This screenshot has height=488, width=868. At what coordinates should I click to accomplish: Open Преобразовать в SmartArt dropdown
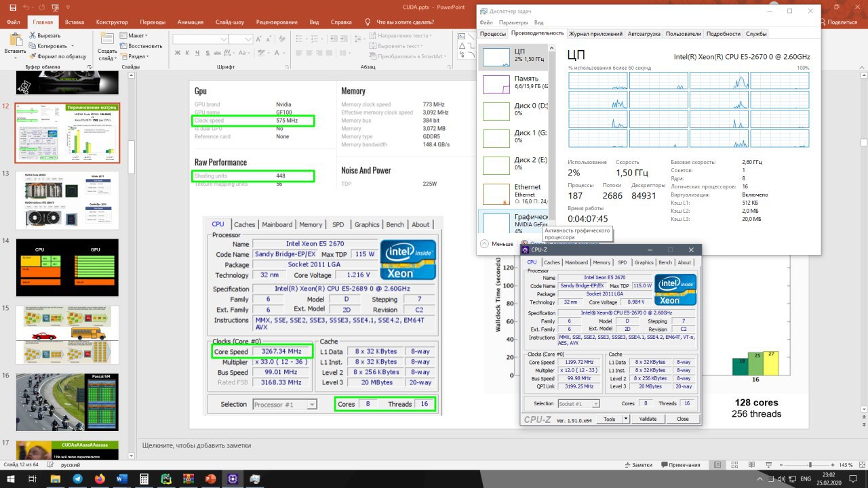[x=407, y=56]
